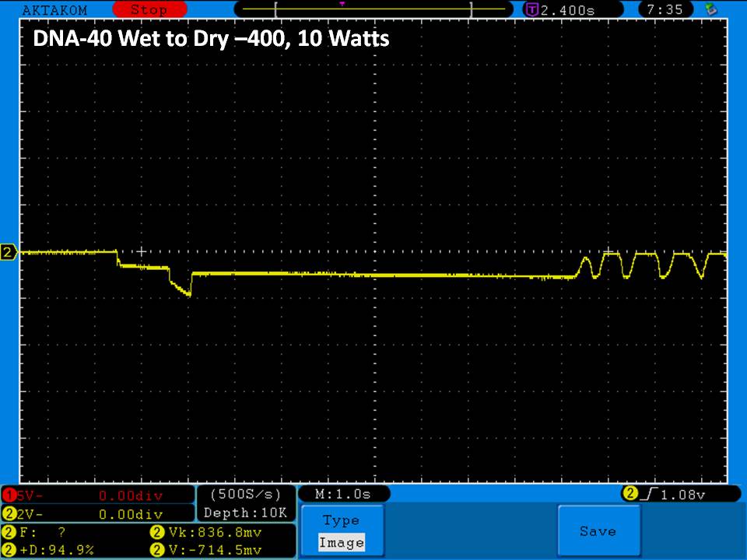Click the red Stop run-status indicator

coord(148,10)
